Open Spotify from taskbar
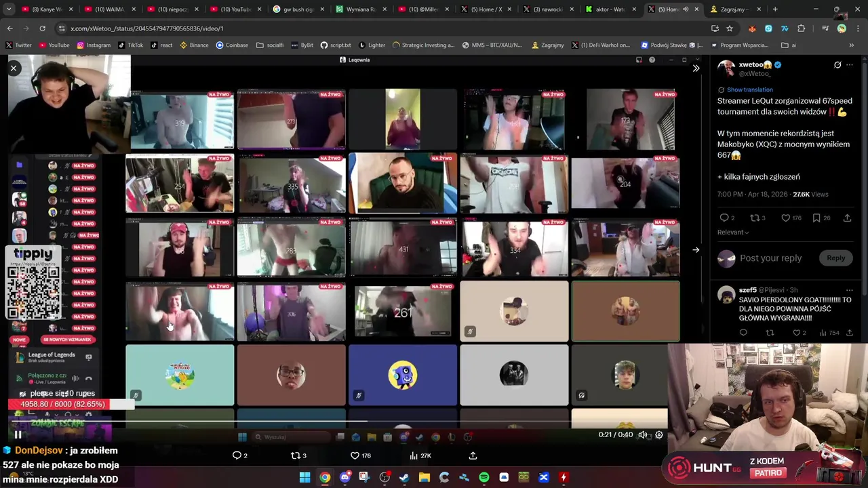Image resolution: width=868 pixels, height=488 pixels. click(484, 478)
